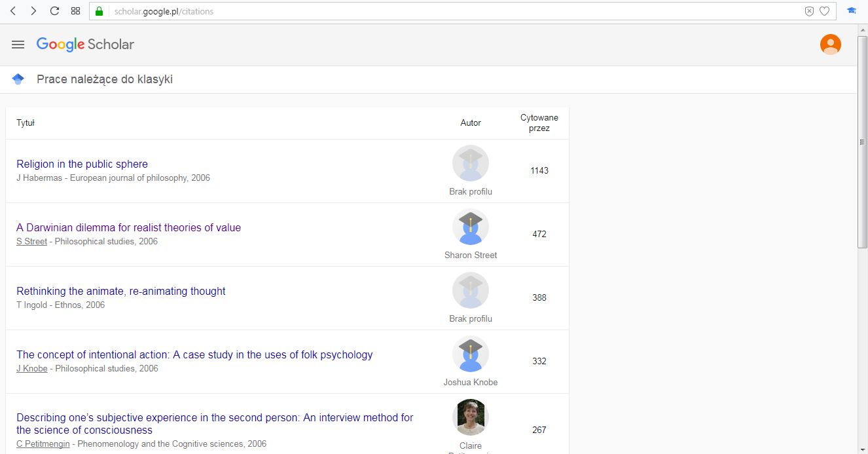Click the browser back arrow
The width and height of the screenshot is (868, 454).
tap(13, 11)
